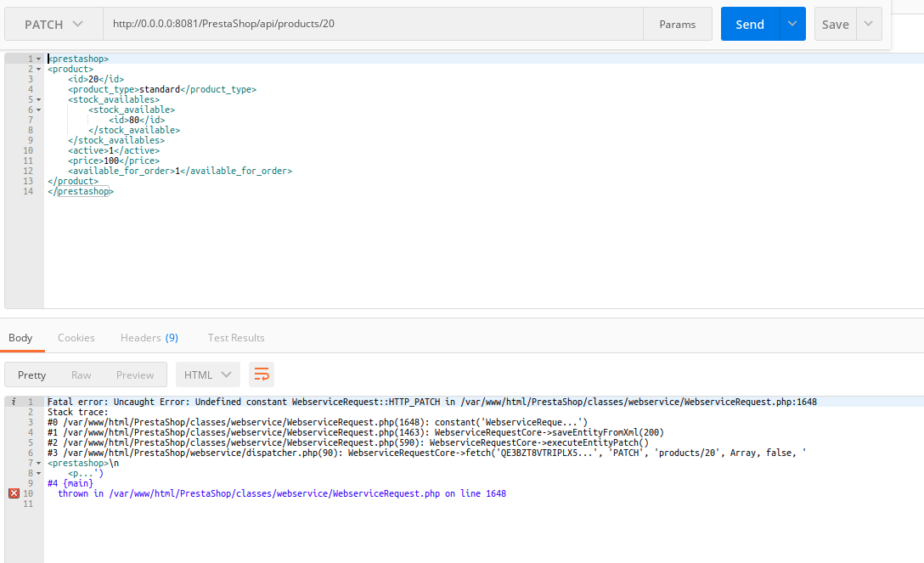Click the Send button

750,24
